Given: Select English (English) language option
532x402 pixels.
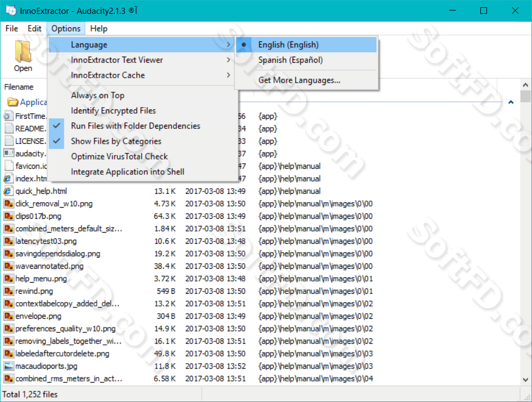Looking at the screenshot, I should click(306, 45).
